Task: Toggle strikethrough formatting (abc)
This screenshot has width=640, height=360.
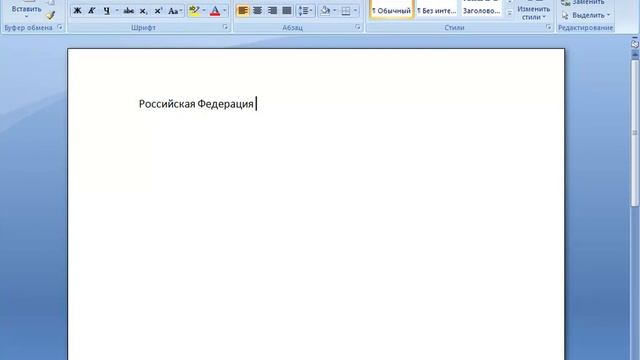Action: pos(129,11)
